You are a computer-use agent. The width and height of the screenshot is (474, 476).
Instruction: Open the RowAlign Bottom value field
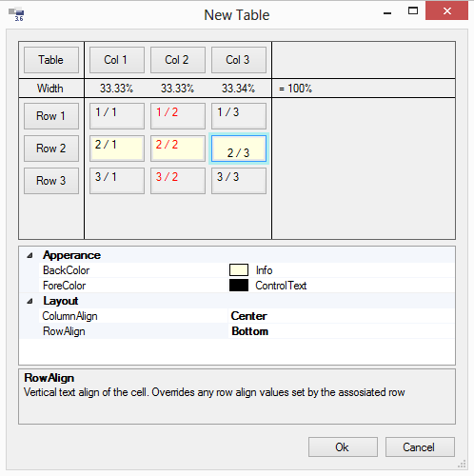tap(342, 331)
